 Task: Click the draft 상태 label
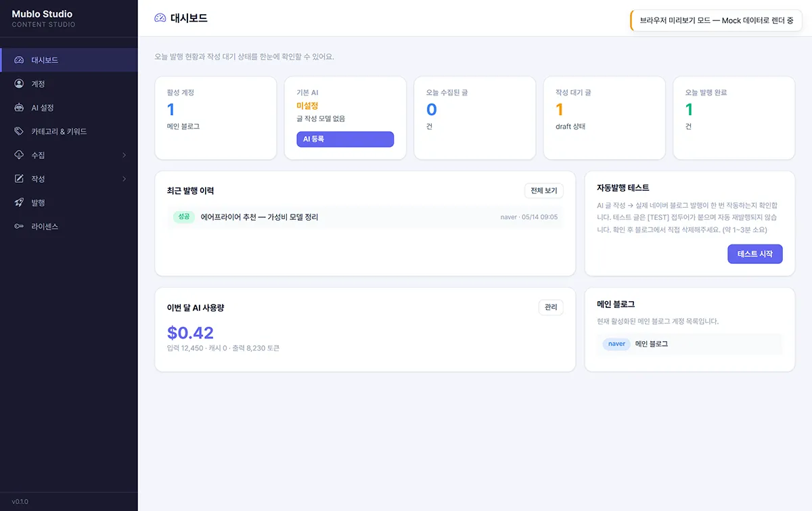pyautogui.click(x=570, y=127)
